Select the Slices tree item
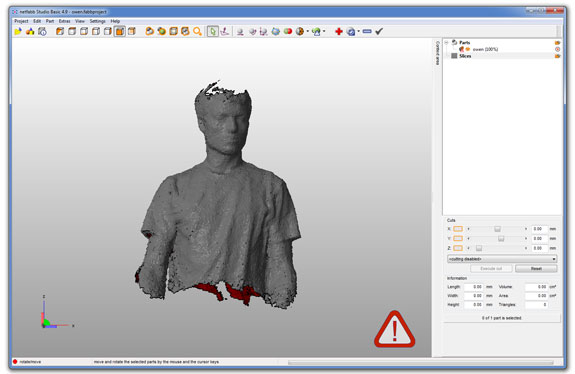Image resolution: width=575 pixels, height=374 pixels. point(465,56)
